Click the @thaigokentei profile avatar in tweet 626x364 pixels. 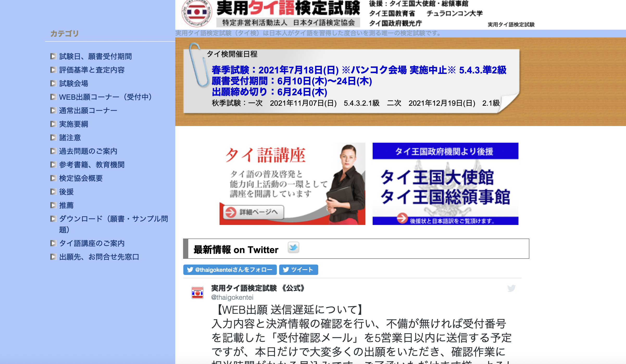pyautogui.click(x=197, y=293)
